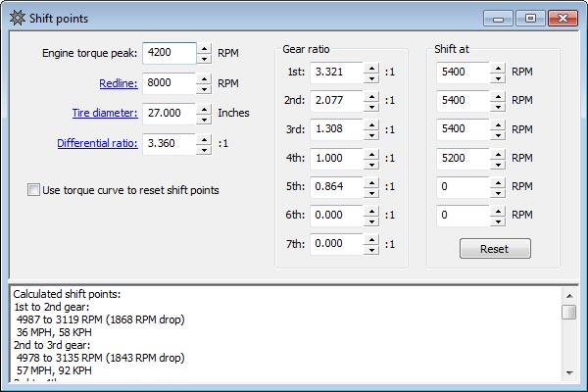
Task: Increase Redline RPM with up arrow
Action: coord(204,79)
